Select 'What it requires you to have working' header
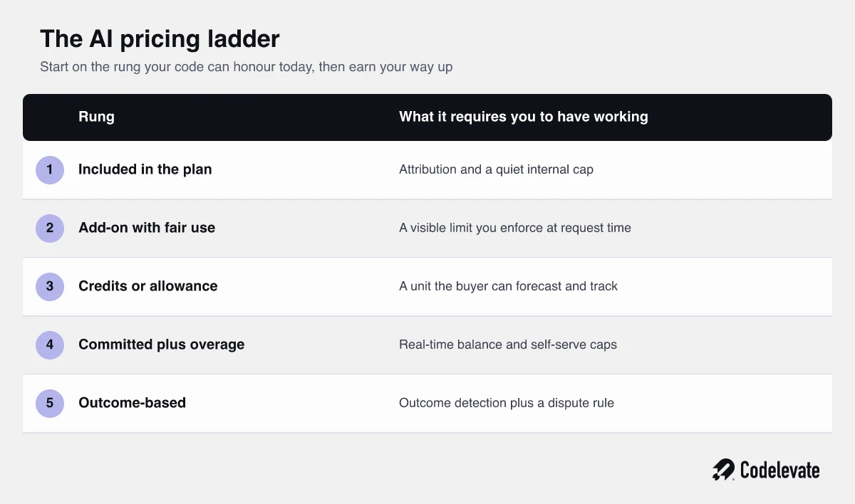 coord(524,117)
